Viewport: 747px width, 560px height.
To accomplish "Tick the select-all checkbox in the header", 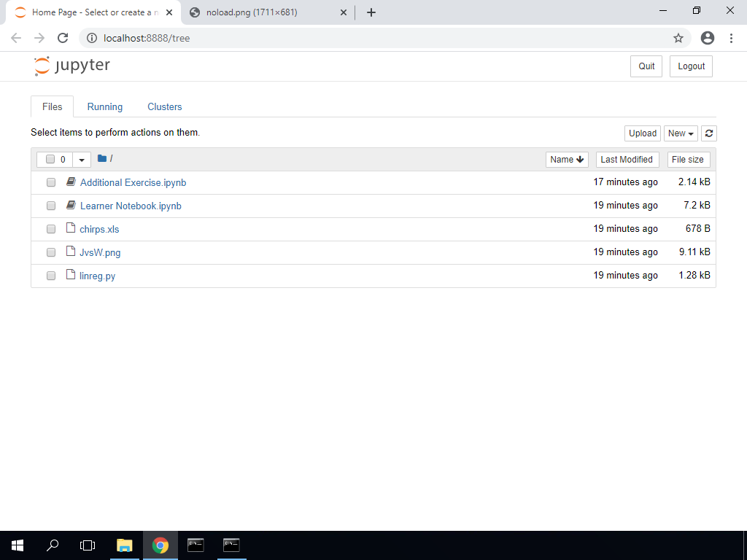I will [x=50, y=159].
